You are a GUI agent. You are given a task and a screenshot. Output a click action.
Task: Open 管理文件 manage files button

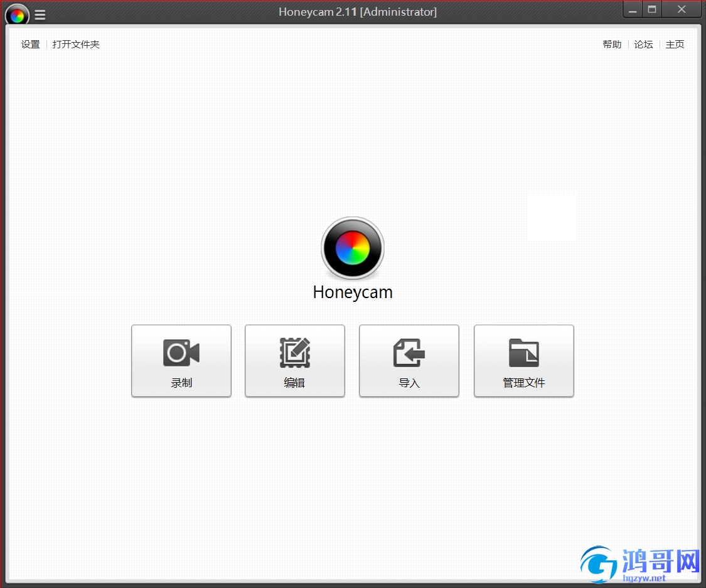tap(524, 361)
